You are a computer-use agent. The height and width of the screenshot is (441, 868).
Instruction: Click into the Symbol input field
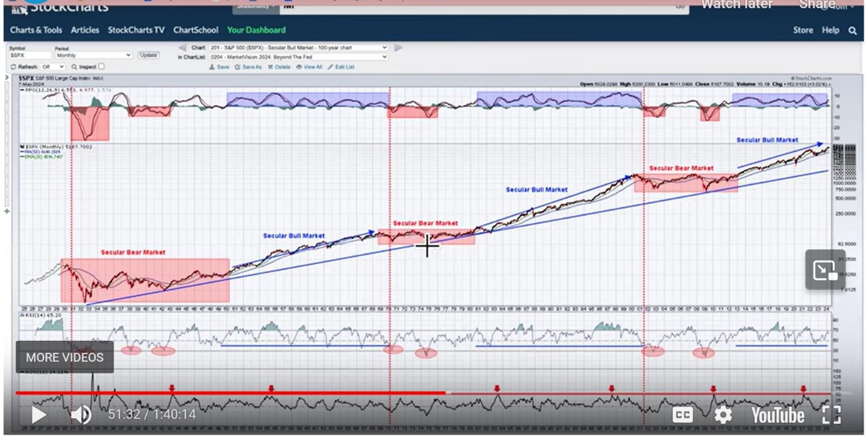(30, 55)
